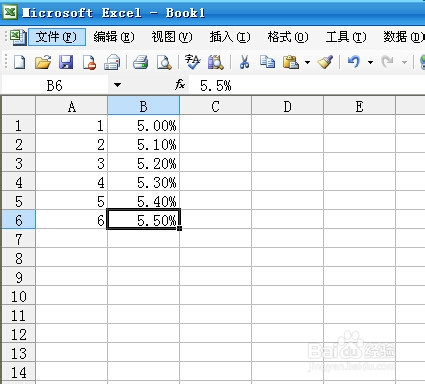Click cell B3 containing 5.20%
This screenshot has height=384, width=425.
tap(144, 163)
